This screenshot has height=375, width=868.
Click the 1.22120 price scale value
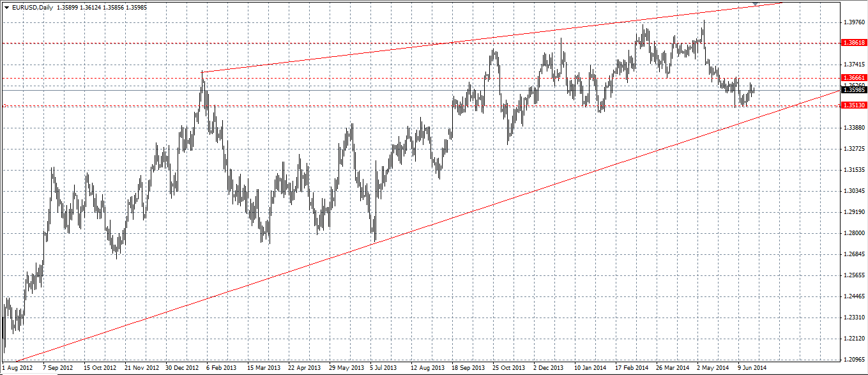pyautogui.click(x=854, y=339)
